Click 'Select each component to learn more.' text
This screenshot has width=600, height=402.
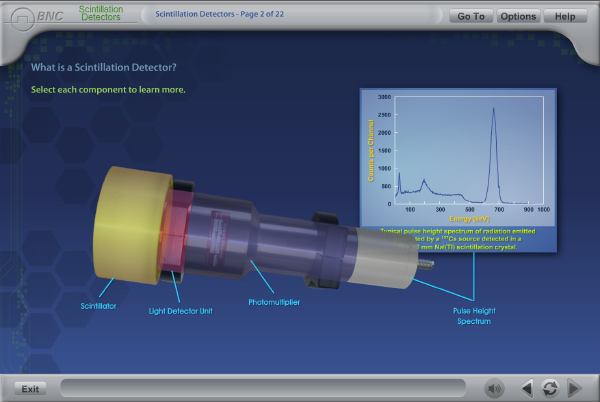coord(108,90)
